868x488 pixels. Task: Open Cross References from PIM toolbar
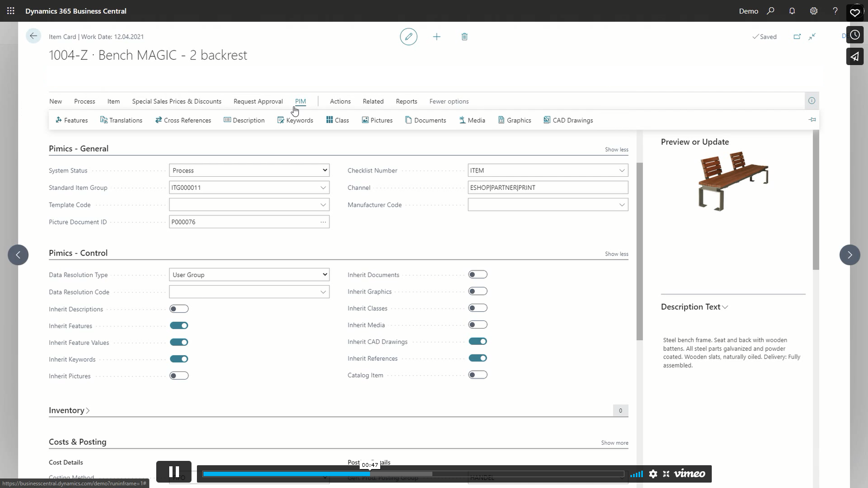[183, 120]
